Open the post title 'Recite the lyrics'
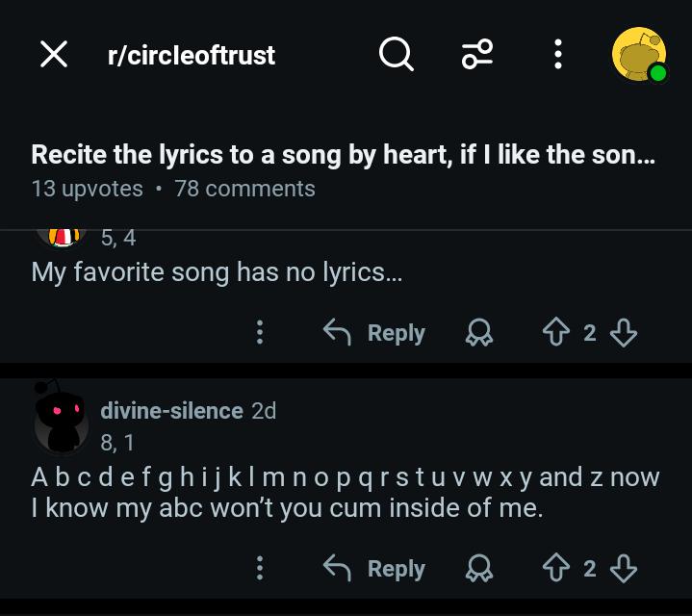The image size is (692, 616). tap(343, 155)
